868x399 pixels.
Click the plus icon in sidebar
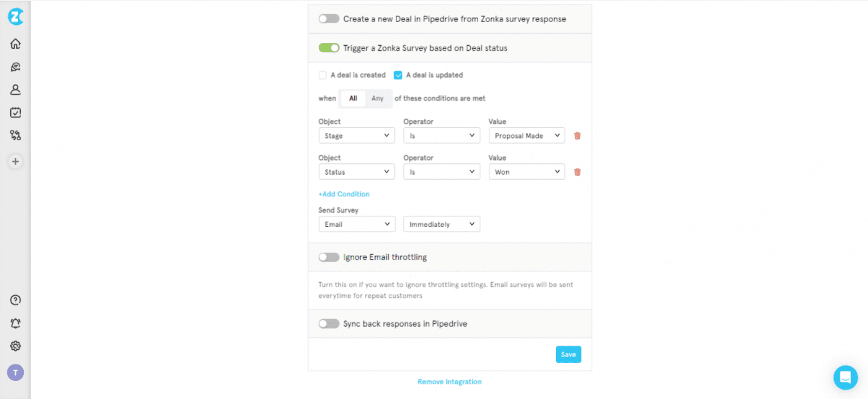coord(15,162)
